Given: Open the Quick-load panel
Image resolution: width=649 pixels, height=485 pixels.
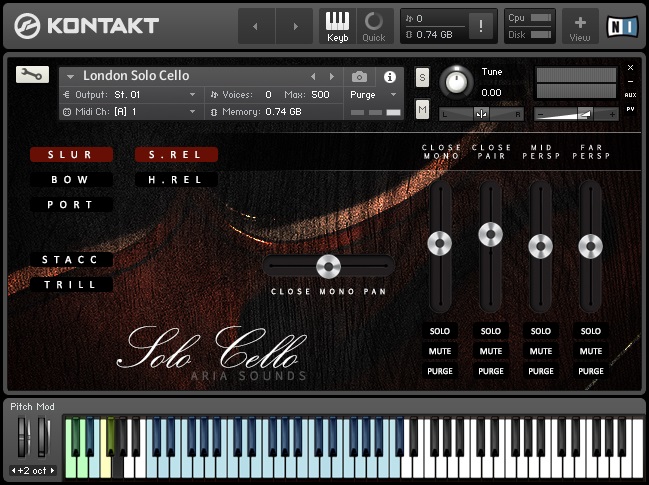Looking at the screenshot, I should click(x=374, y=26).
